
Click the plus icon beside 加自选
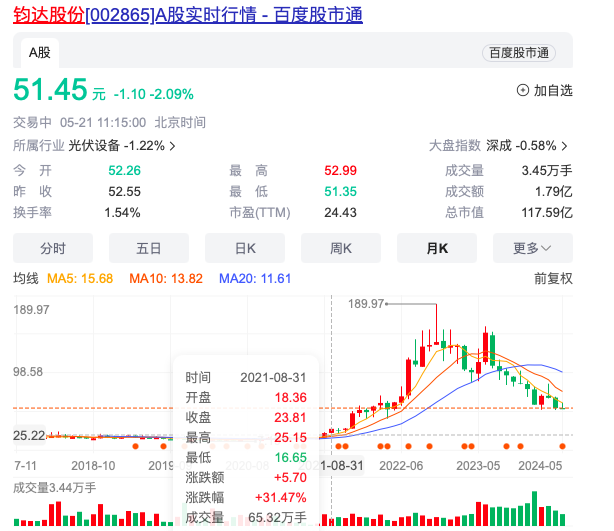click(523, 90)
